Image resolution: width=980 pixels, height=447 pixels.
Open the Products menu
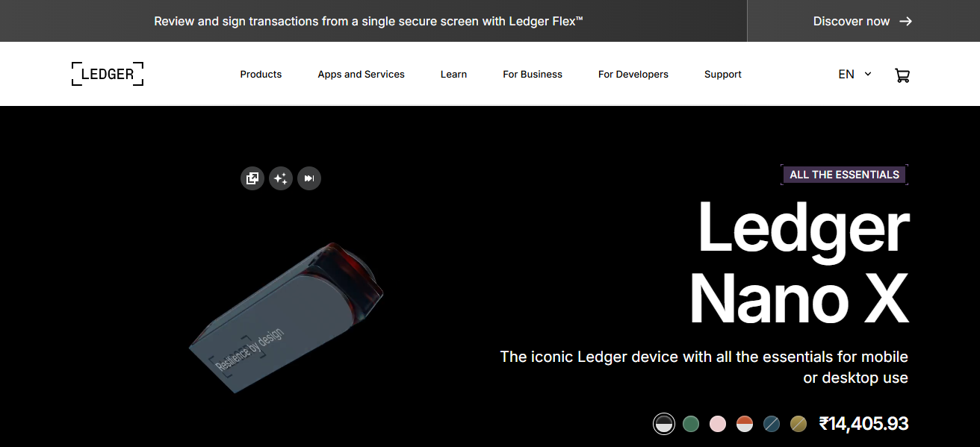coord(261,74)
